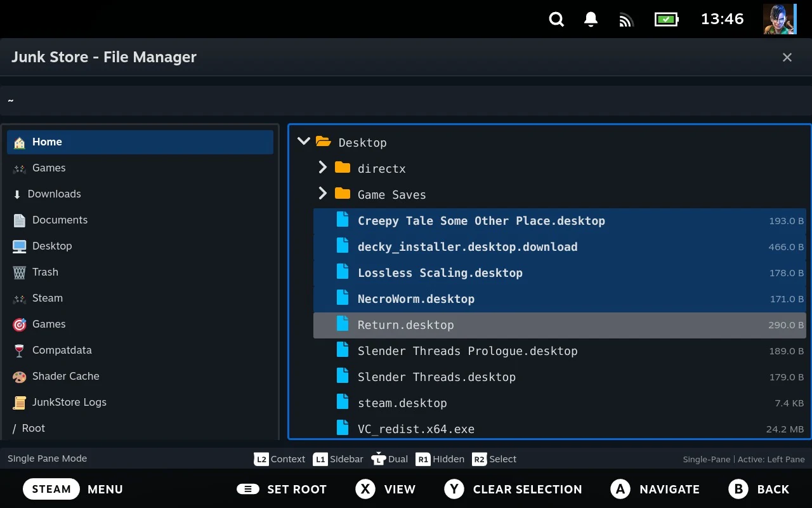Select Creepy Tale Some Other Place.desktop file

point(560,220)
